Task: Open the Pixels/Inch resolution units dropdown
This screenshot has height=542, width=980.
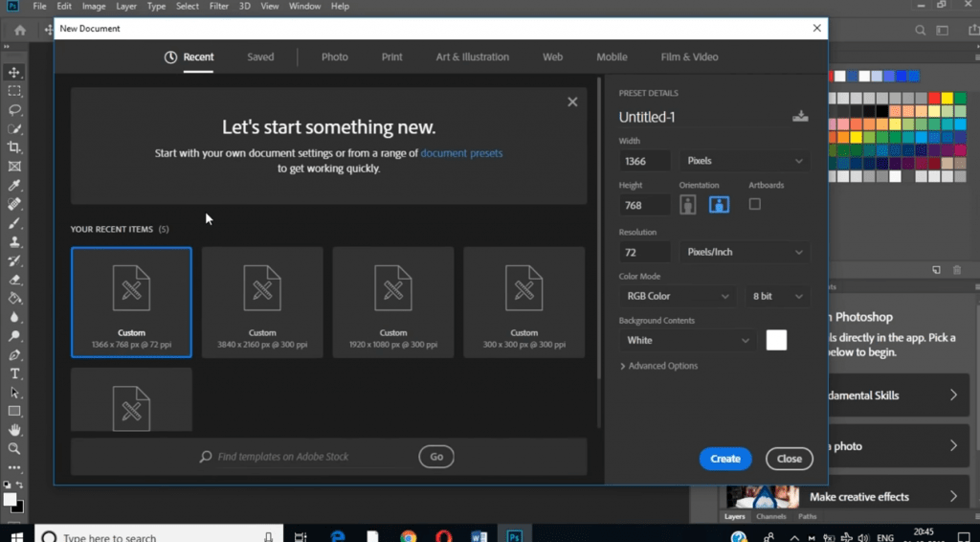Action: pyautogui.click(x=745, y=252)
